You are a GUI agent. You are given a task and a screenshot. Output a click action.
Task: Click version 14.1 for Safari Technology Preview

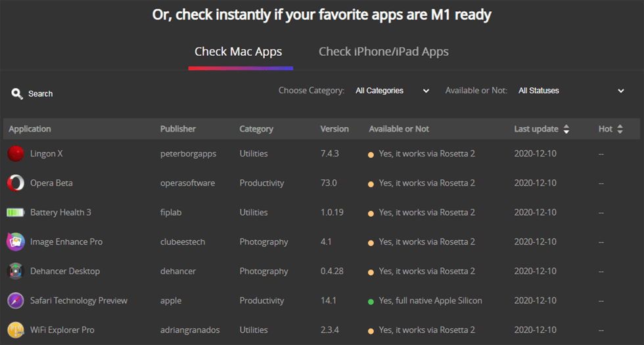328,301
